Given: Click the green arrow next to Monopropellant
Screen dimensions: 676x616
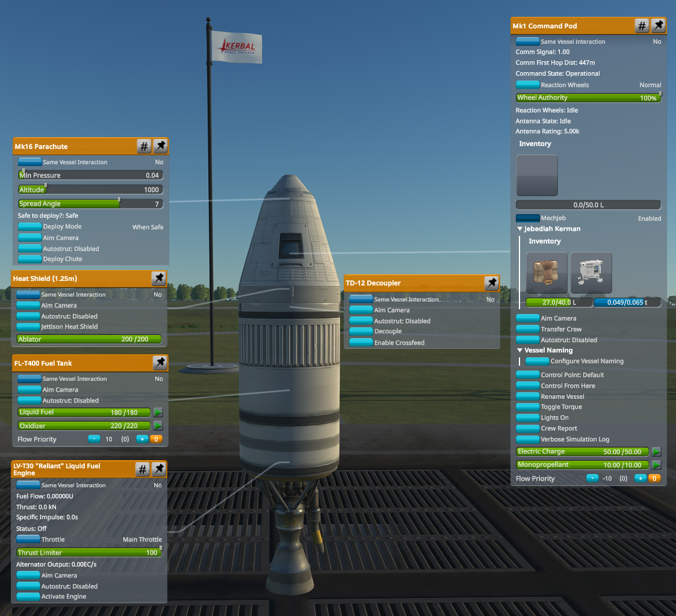Looking at the screenshot, I should 656,465.
